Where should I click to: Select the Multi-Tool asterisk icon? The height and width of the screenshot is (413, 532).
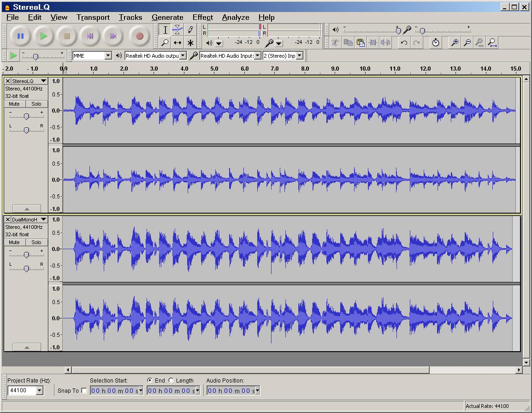(190, 43)
